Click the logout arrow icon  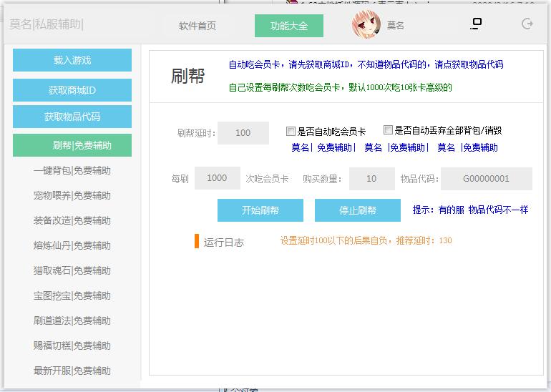[x=527, y=24]
